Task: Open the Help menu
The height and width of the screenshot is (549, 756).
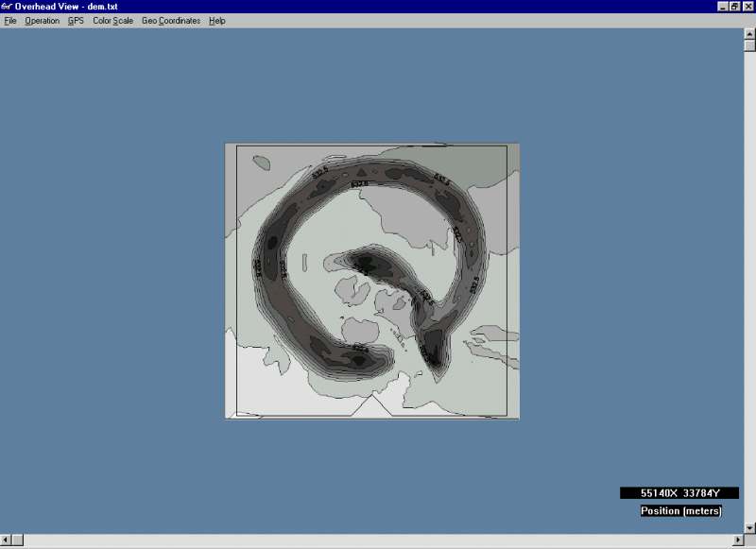Action: click(216, 21)
